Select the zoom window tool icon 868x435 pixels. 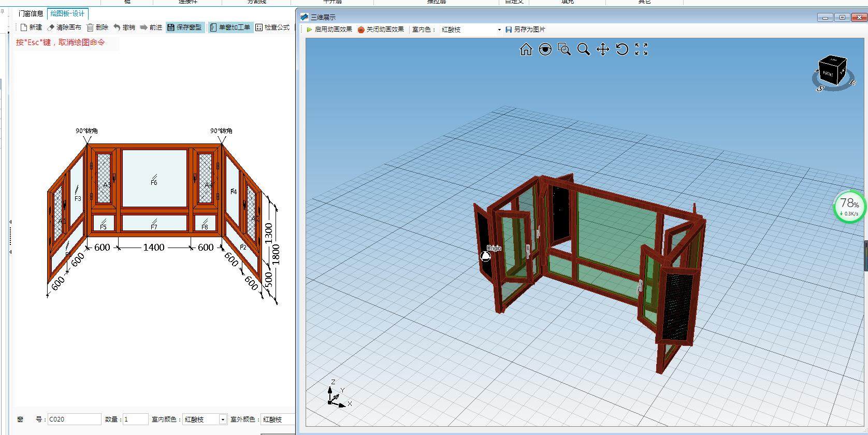[564, 49]
